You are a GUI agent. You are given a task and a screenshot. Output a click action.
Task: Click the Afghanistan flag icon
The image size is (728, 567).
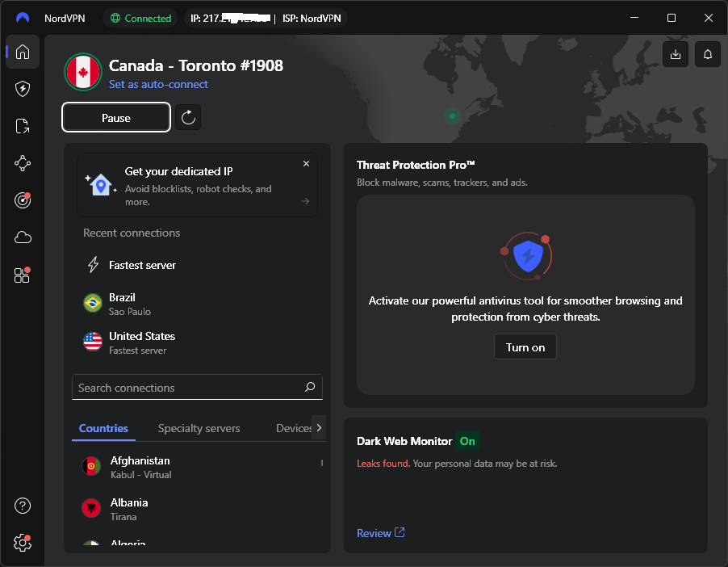pyautogui.click(x=91, y=466)
